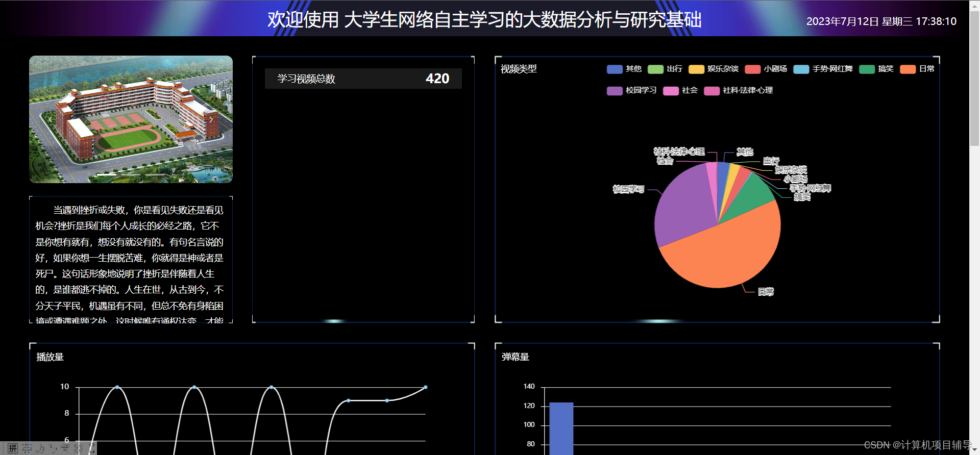Click pie chart label 日常 below the pie

766,292
